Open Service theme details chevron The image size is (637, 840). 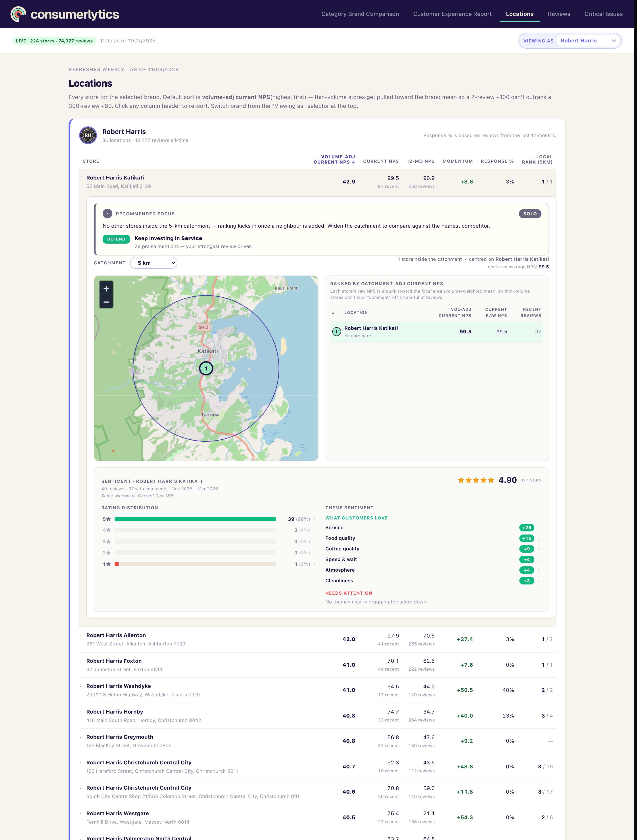(539, 528)
